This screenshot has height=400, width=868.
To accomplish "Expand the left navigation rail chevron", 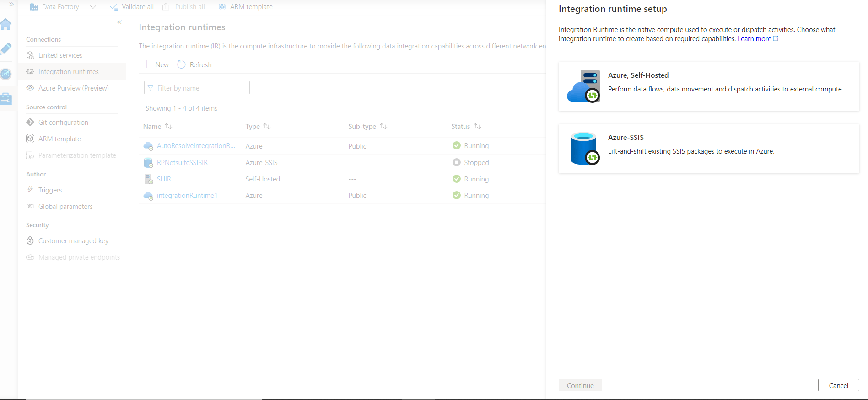I will tap(11, 5).
